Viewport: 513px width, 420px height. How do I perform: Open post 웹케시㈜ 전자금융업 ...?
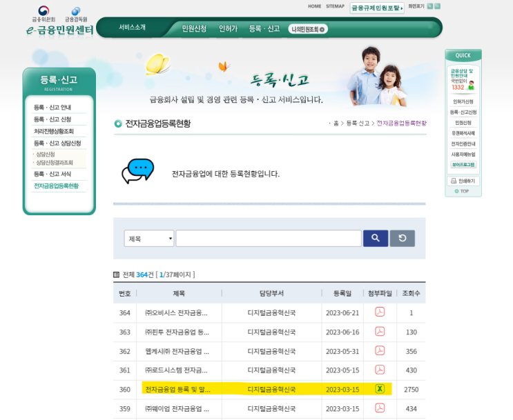(177, 351)
